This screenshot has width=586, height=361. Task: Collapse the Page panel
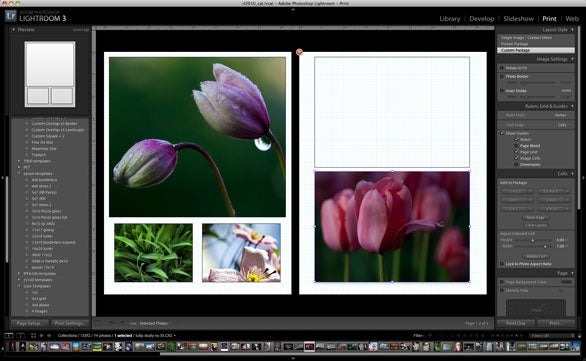click(573, 273)
